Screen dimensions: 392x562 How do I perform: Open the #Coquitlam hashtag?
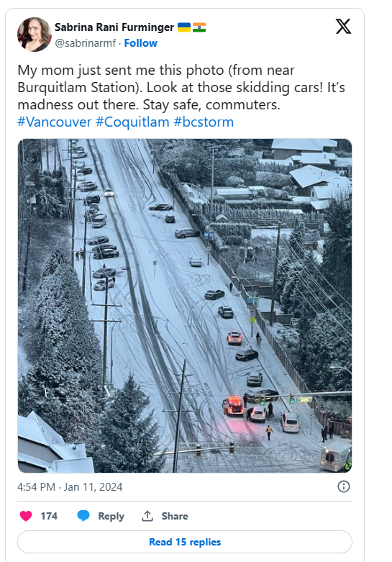pos(132,122)
